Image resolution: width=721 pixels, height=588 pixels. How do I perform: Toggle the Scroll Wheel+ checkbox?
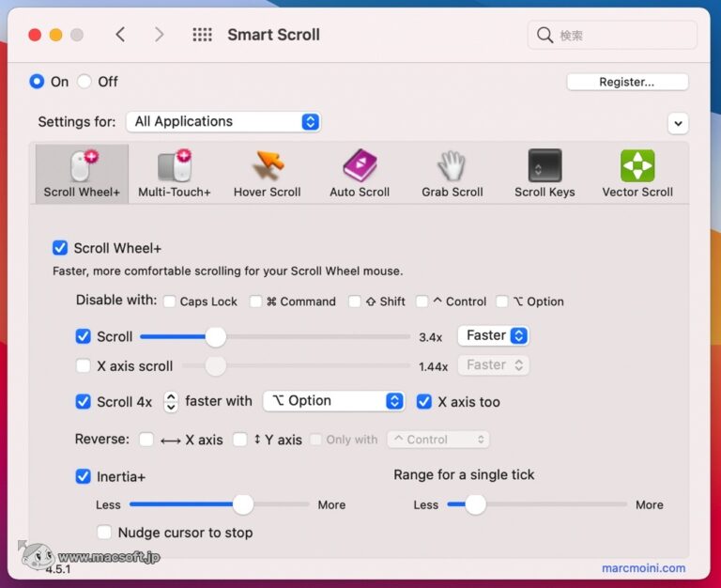(60, 248)
